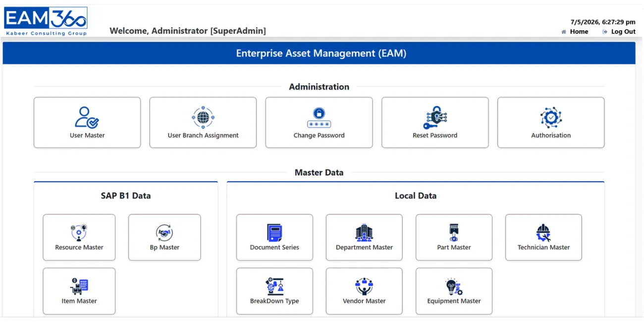Viewport: 644px width, 322px height.
Task: Click the Log Out arrow icon
Action: (605, 32)
